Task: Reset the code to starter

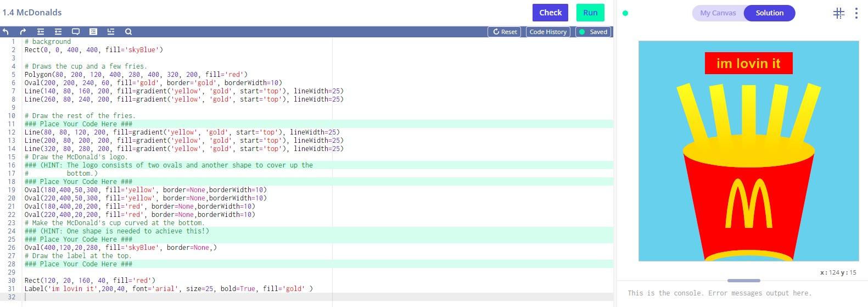Action: pyautogui.click(x=505, y=32)
